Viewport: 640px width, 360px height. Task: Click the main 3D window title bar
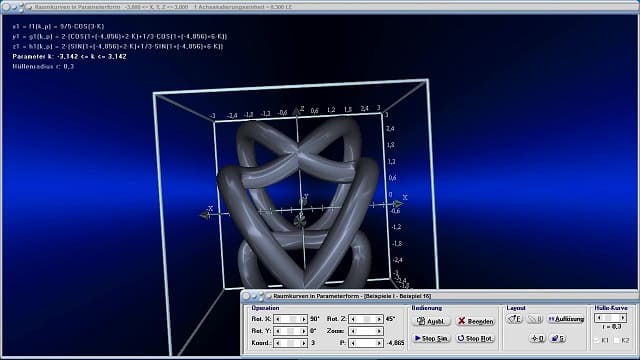pyautogui.click(x=320, y=7)
